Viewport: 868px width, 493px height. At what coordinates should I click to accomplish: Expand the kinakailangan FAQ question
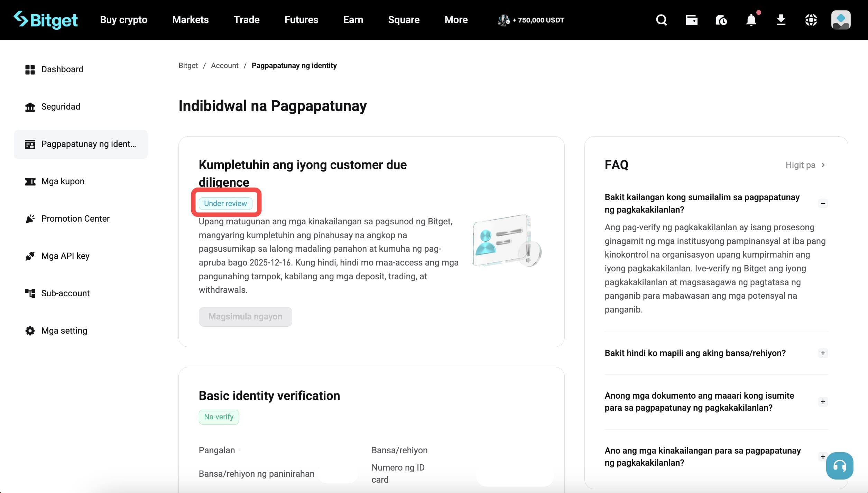pyautogui.click(x=823, y=456)
